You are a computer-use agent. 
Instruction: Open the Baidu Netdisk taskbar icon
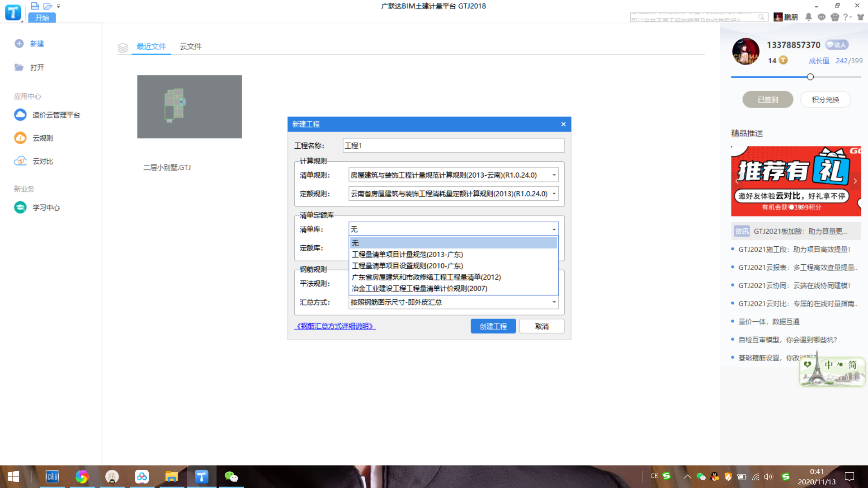(142, 477)
